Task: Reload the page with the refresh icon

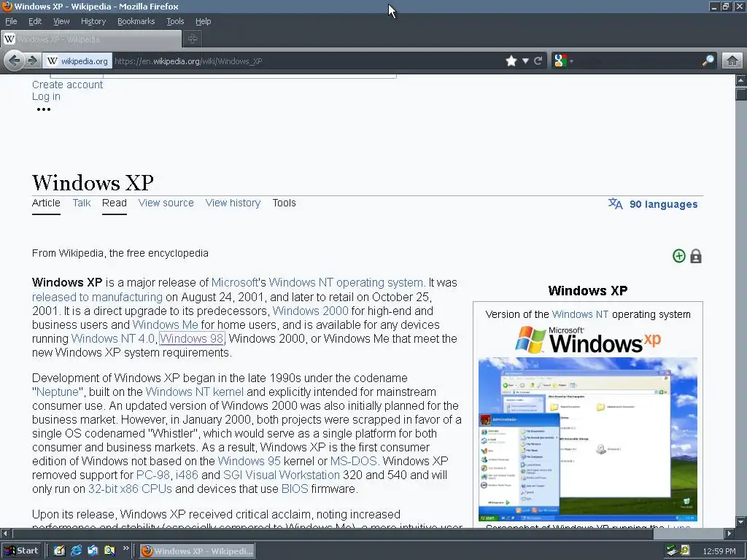Action: 538,61
